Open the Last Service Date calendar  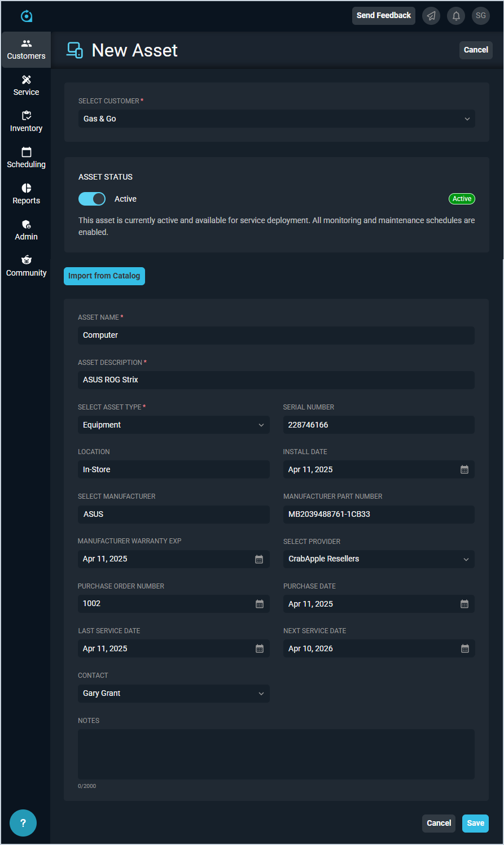coord(259,648)
